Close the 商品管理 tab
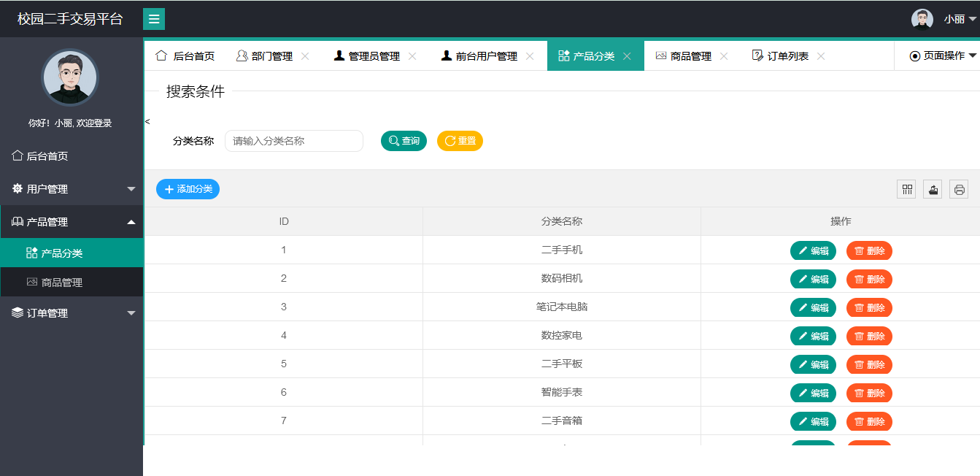The width and height of the screenshot is (980, 476). coord(723,55)
